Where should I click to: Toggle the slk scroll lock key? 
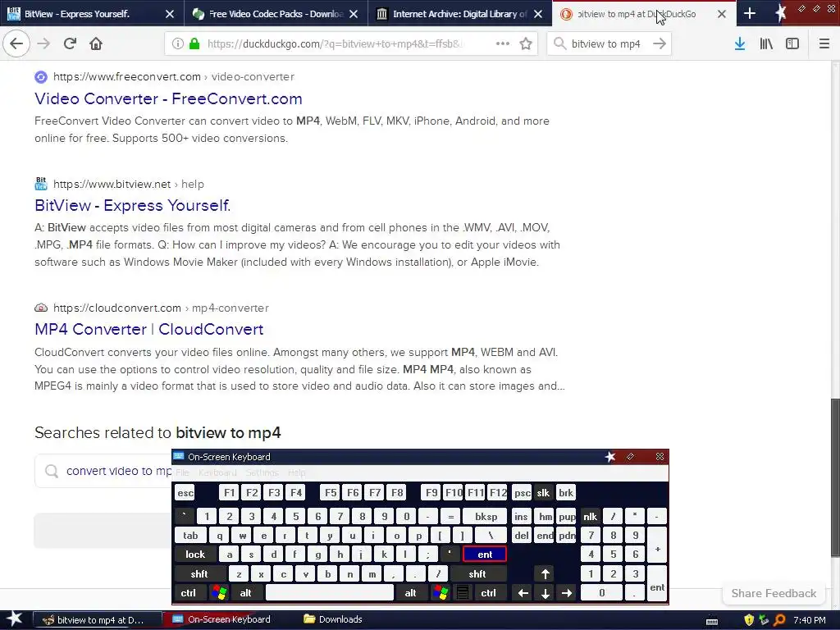pos(543,493)
